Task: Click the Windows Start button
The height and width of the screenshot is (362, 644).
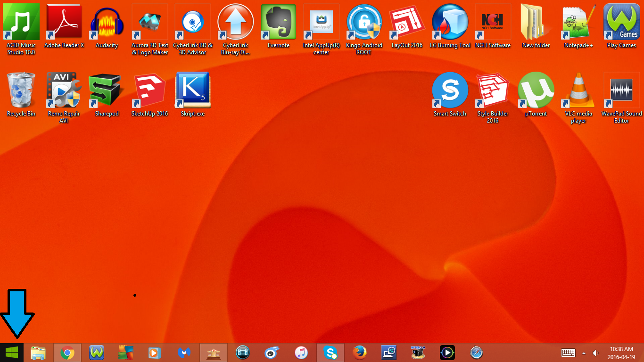Action: 12,353
